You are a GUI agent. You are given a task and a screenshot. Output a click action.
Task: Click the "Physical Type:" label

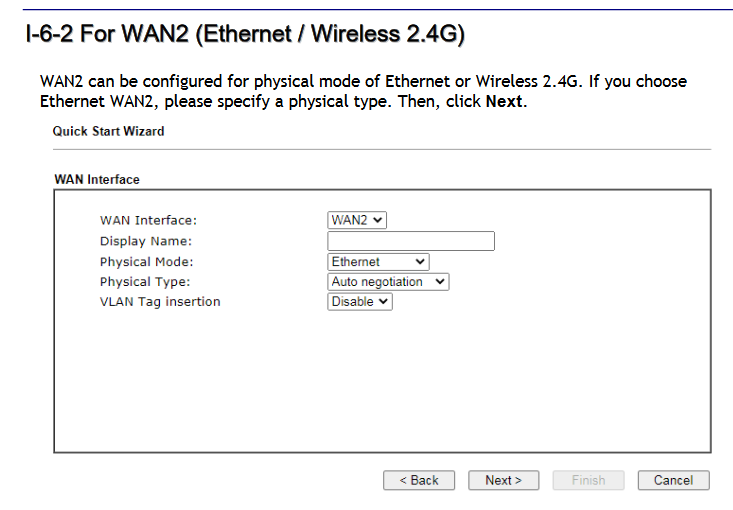pyautogui.click(x=144, y=282)
